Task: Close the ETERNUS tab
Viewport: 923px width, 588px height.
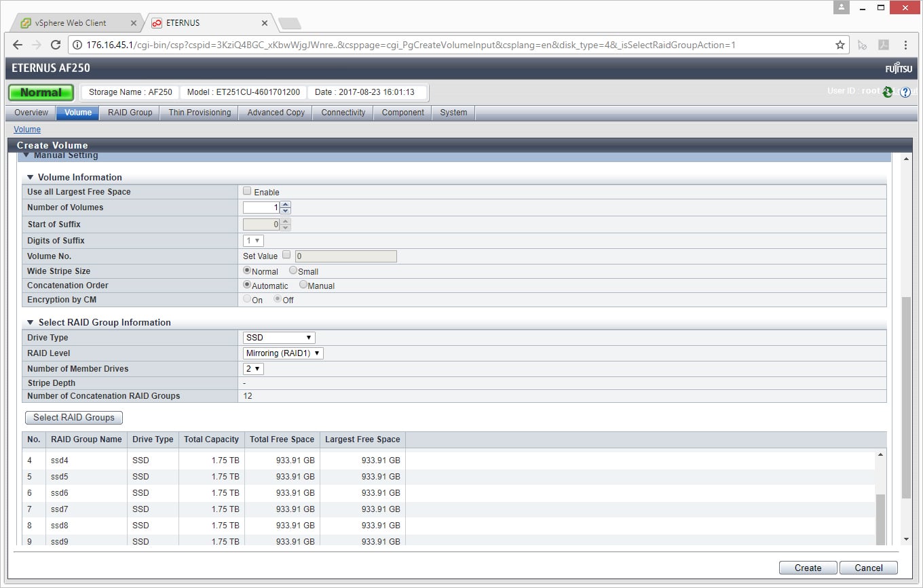Action: point(265,23)
